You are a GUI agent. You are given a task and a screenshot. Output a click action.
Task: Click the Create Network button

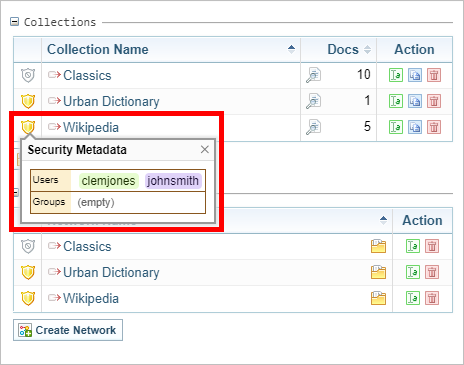(x=68, y=330)
